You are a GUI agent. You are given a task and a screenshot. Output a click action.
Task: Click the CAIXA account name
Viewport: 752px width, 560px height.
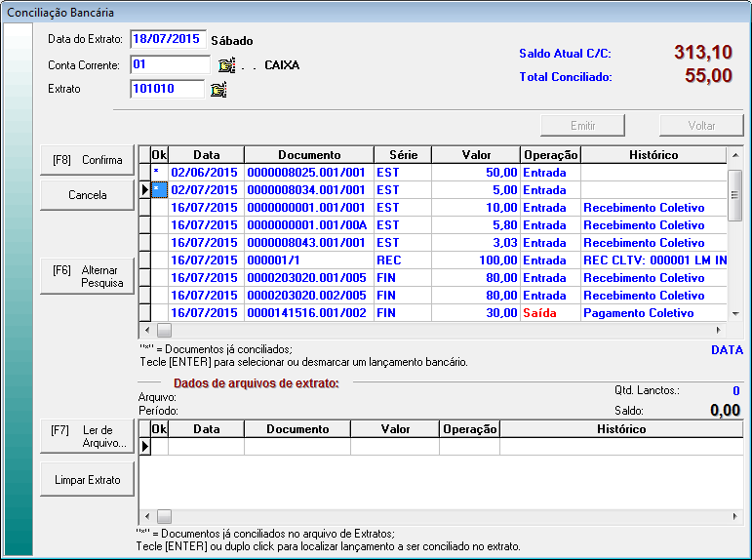[x=282, y=64]
